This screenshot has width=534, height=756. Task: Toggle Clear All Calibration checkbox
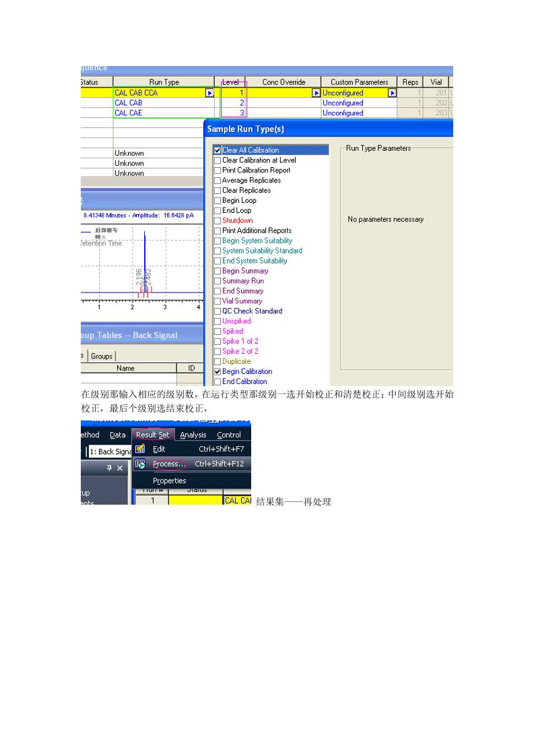click(218, 150)
